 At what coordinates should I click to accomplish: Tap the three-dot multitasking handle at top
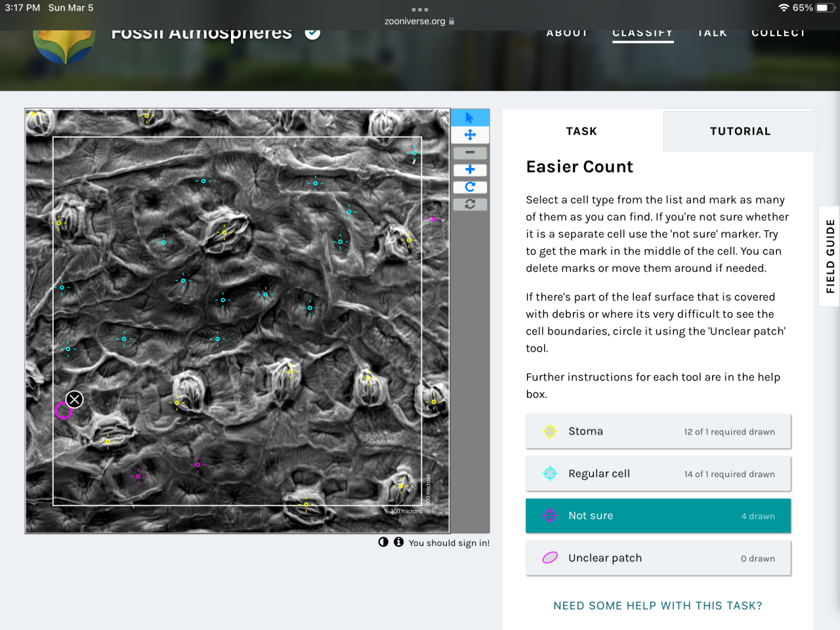point(420,9)
